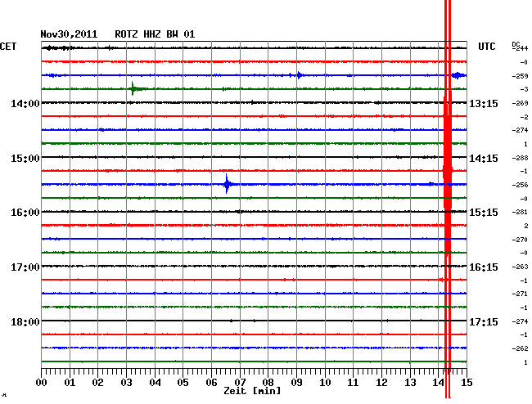532x404 pixels.
Task: Click the 13:15 UTC time label
Action: click(x=484, y=103)
